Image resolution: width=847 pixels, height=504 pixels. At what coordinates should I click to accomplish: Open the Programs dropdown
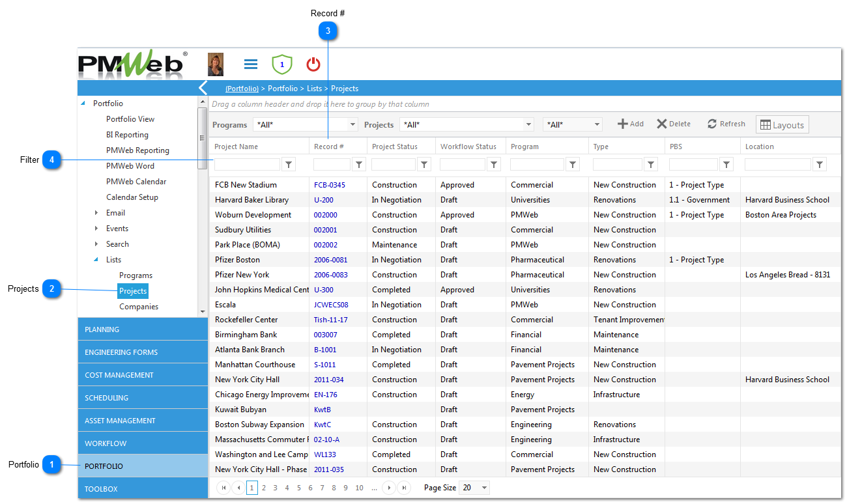click(x=306, y=124)
